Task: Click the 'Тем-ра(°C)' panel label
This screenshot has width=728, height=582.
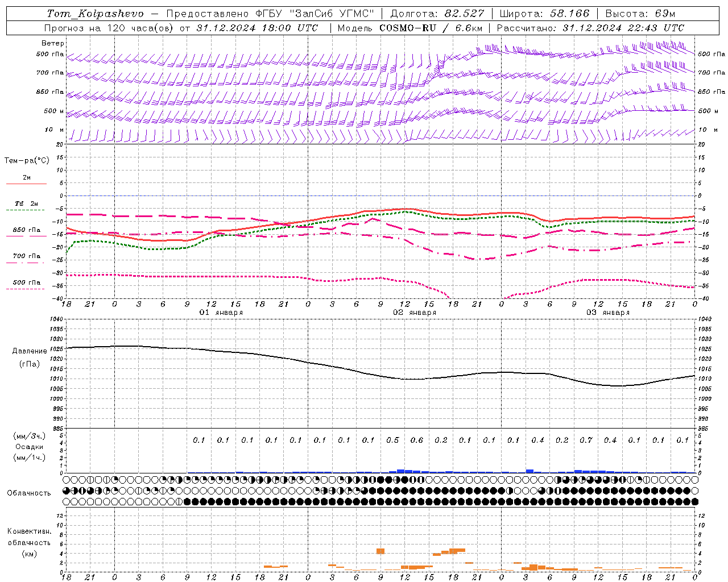Action: point(27,161)
